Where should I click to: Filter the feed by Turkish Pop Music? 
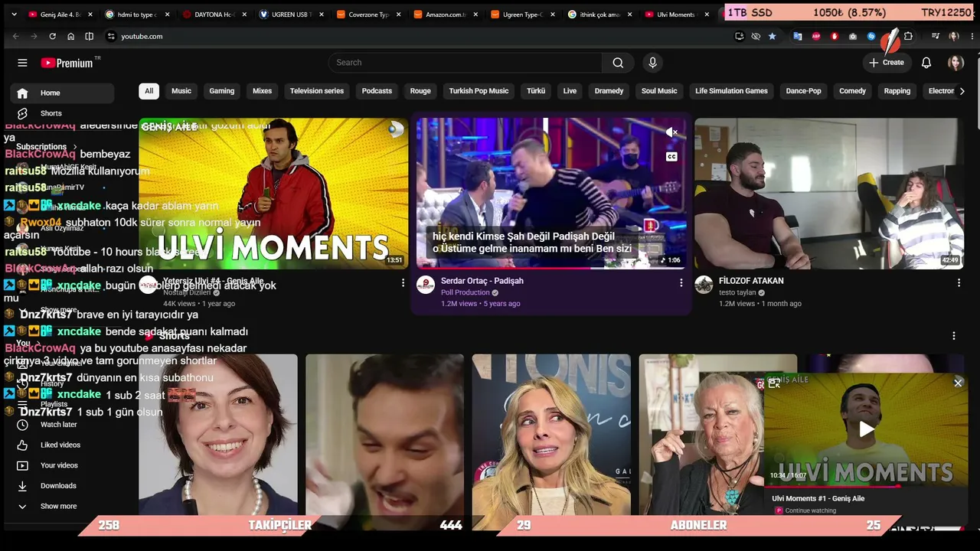pyautogui.click(x=479, y=91)
